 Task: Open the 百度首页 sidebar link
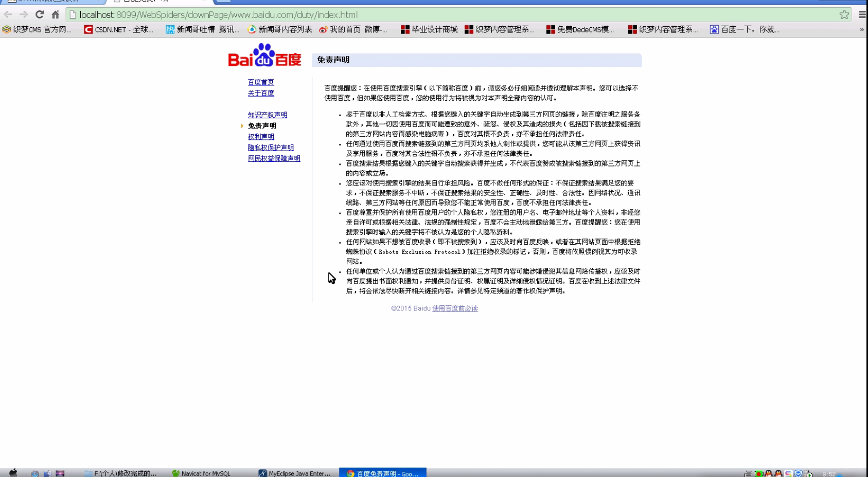tap(261, 82)
